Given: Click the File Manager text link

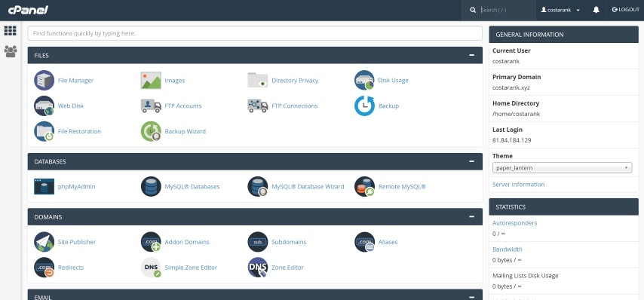Looking at the screenshot, I should [75, 81].
